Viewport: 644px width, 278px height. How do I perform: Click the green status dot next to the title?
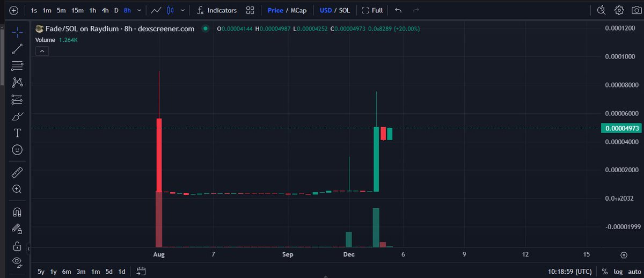coord(204,29)
